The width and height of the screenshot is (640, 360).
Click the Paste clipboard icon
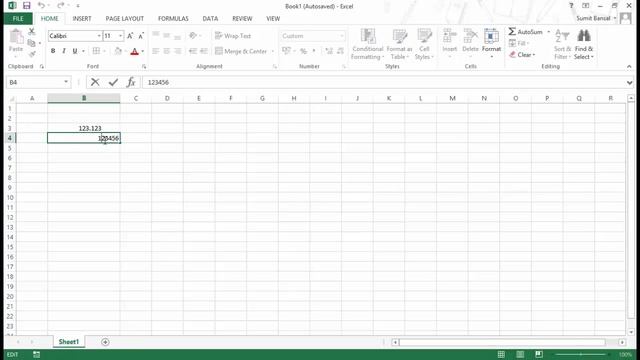[x=16, y=37]
